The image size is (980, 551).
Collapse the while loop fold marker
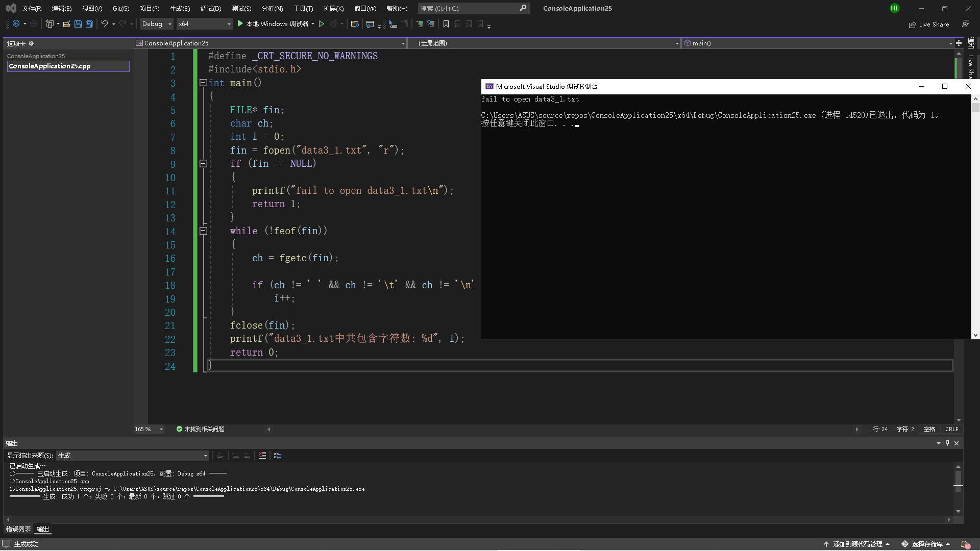pos(203,231)
